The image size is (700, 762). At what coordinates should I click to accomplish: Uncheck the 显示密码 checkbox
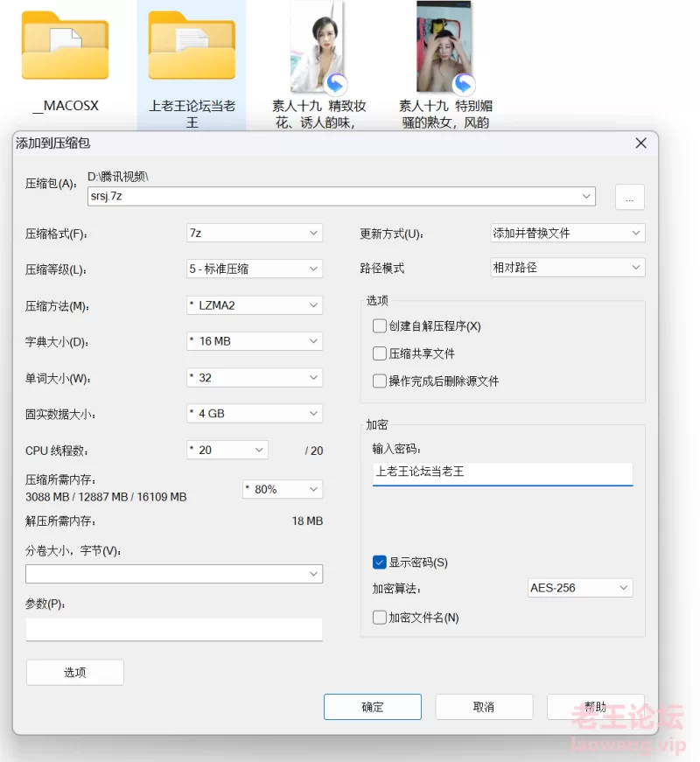point(379,563)
